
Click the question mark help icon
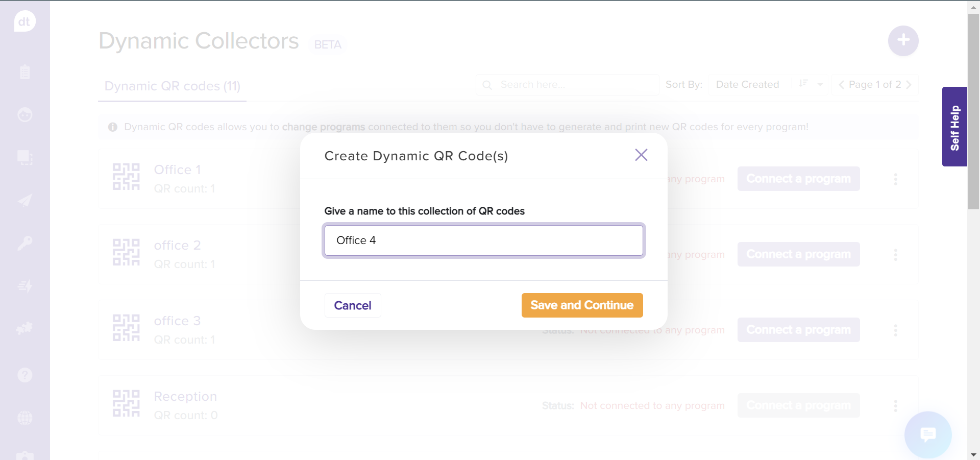click(x=24, y=375)
